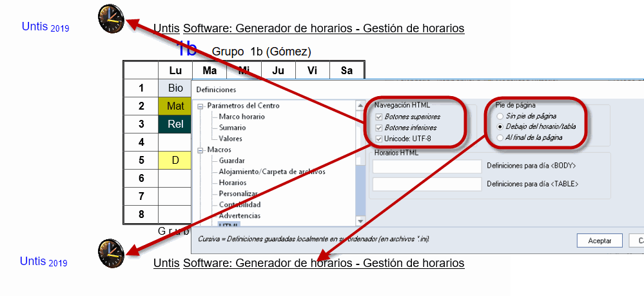Select Contabilidad in the definitions tree
Screen dimensions: 644x296
[x=239, y=204]
